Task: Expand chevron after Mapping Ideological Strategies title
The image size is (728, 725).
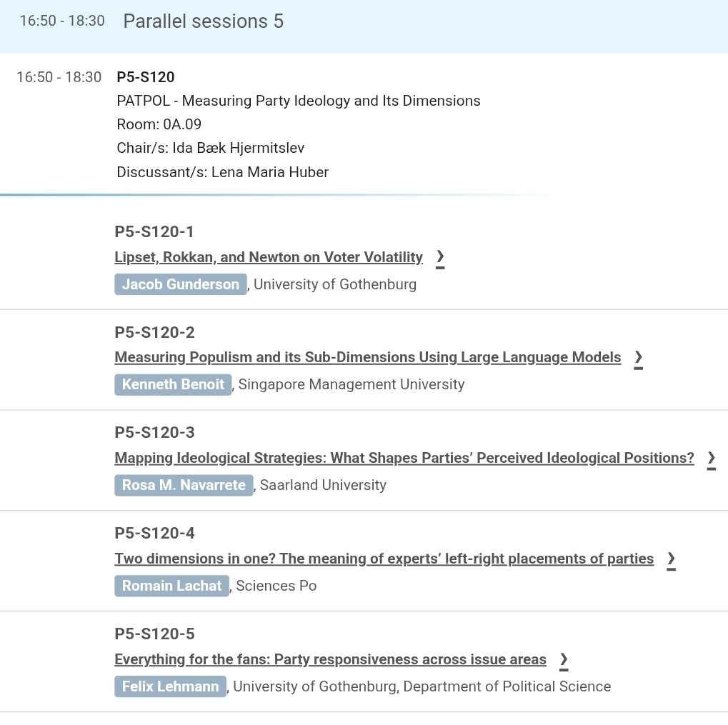Action: (711, 459)
